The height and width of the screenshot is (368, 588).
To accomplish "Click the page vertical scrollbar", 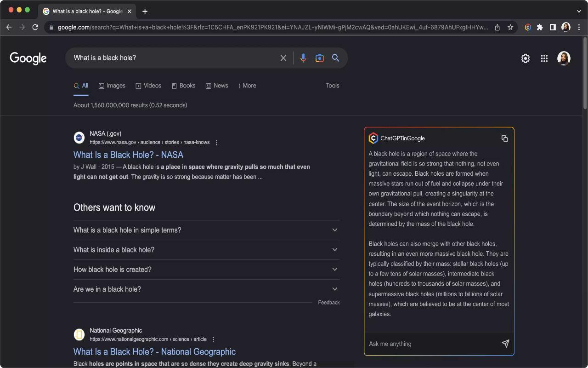I will pyautogui.click(x=585, y=74).
